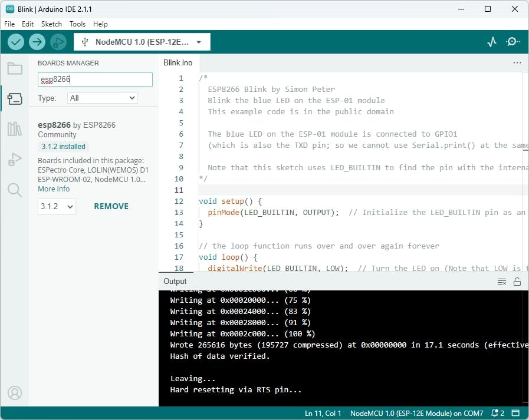Open the Debug sidebar panel icon

[15, 159]
